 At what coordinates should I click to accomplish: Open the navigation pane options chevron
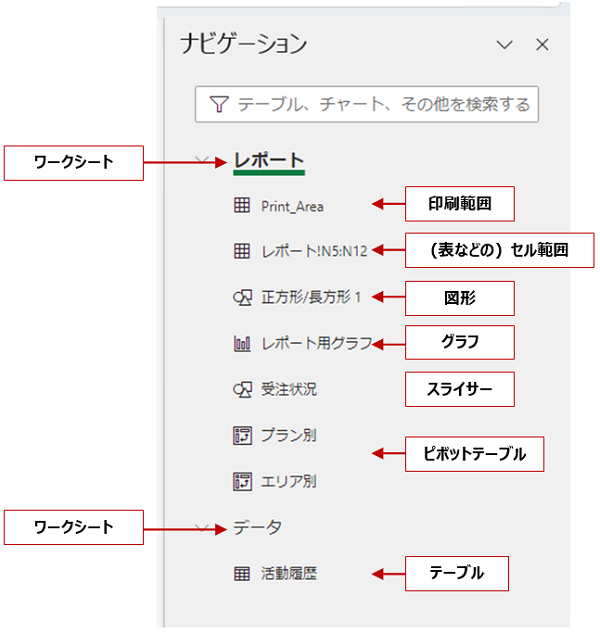(505, 45)
